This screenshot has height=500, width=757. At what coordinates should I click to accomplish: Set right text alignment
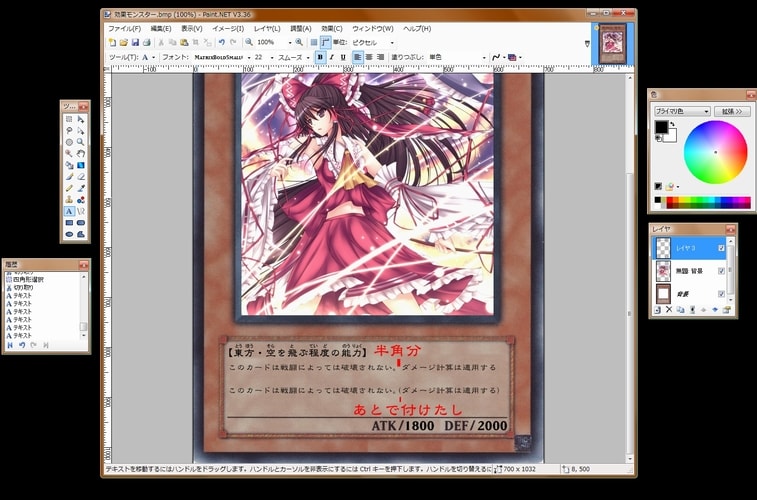click(x=380, y=57)
